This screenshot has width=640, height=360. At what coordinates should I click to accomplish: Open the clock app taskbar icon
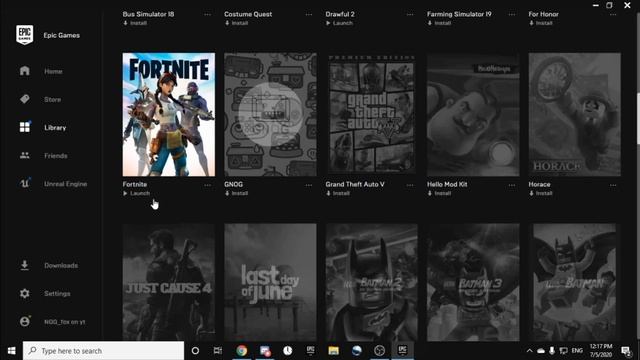(288, 351)
